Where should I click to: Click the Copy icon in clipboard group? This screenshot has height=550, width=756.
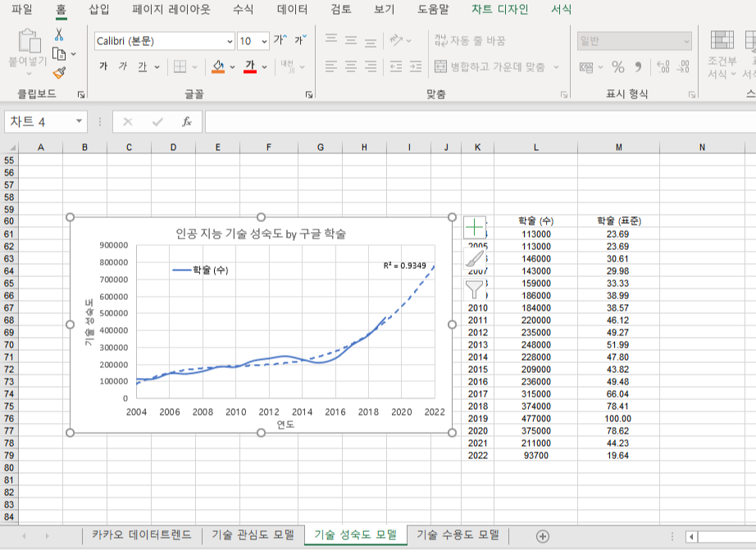pyautogui.click(x=59, y=54)
